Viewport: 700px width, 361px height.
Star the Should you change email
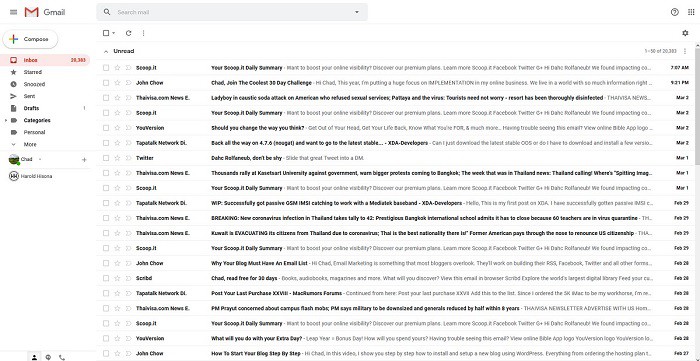coord(117,128)
